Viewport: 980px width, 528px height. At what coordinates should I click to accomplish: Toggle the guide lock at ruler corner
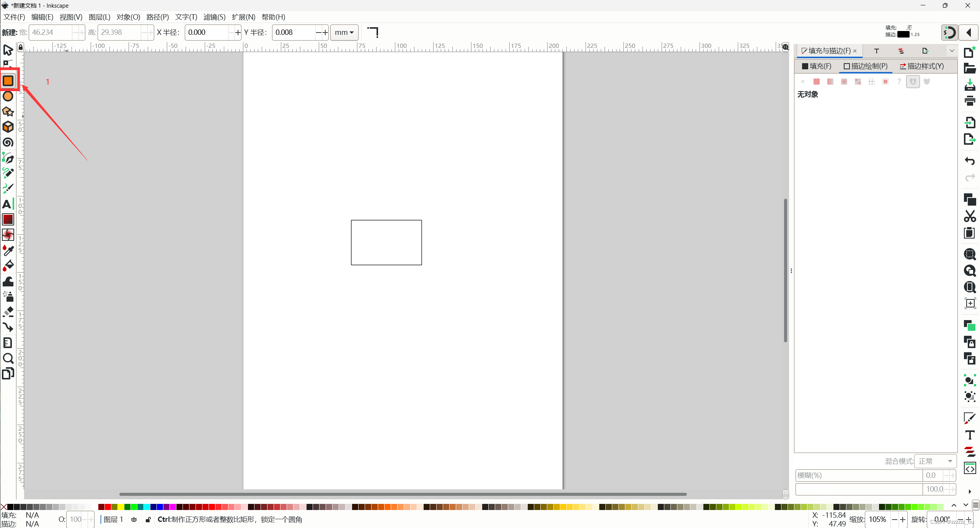(21, 47)
